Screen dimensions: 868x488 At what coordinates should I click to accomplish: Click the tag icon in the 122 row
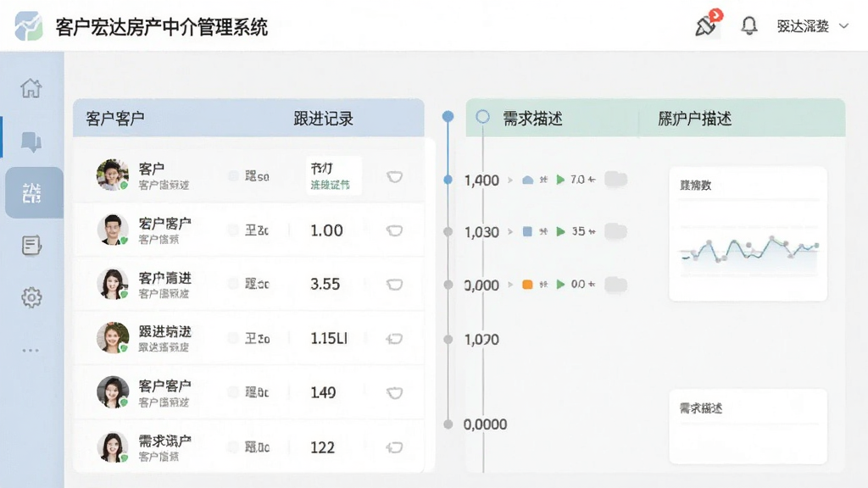point(394,447)
